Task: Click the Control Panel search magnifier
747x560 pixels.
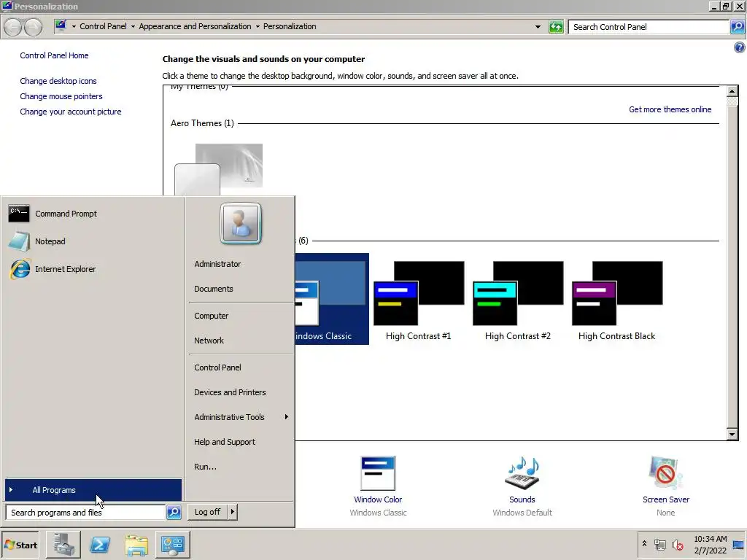Action: (x=737, y=27)
